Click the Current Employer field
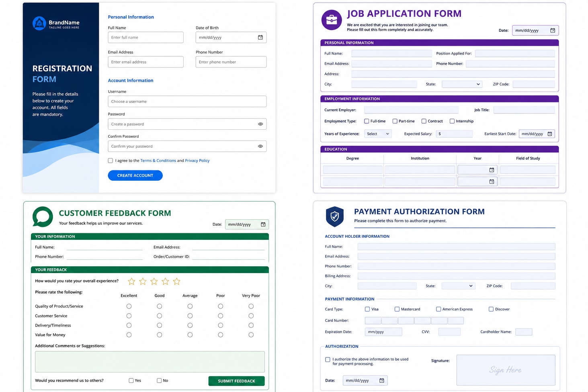The width and height of the screenshot is (588, 392). [411, 110]
